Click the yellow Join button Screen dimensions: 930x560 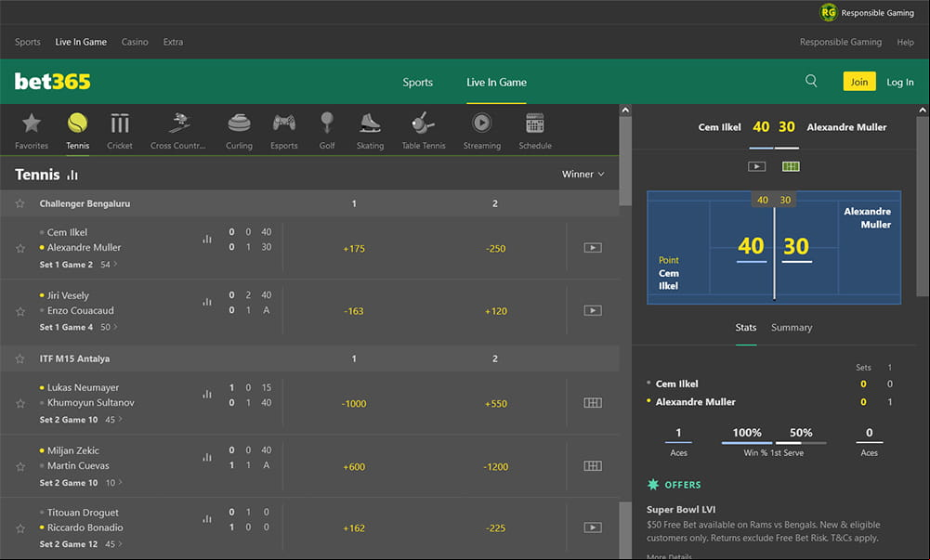pyautogui.click(x=859, y=82)
